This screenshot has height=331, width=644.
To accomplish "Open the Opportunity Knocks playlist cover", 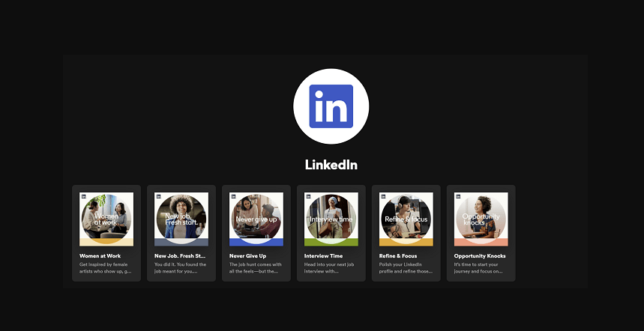I will click(481, 219).
